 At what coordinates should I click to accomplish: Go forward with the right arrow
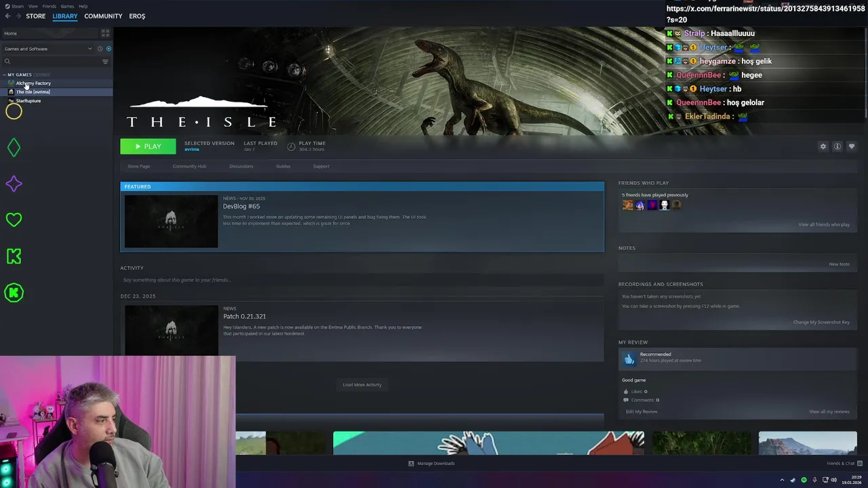point(18,16)
